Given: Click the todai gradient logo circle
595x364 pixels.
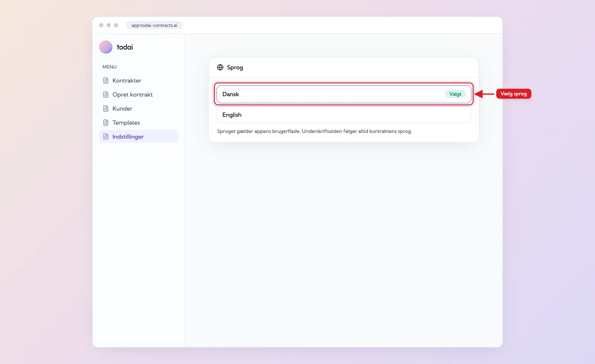Looking at the screenshot, I should 106,47.
